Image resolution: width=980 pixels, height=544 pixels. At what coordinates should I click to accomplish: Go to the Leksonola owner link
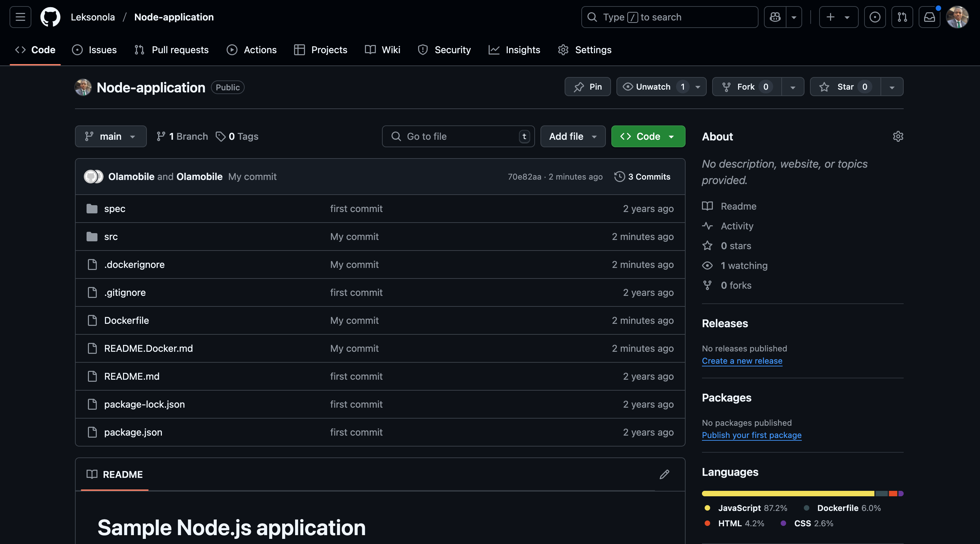pyautogui.click(x=93, y=17)
